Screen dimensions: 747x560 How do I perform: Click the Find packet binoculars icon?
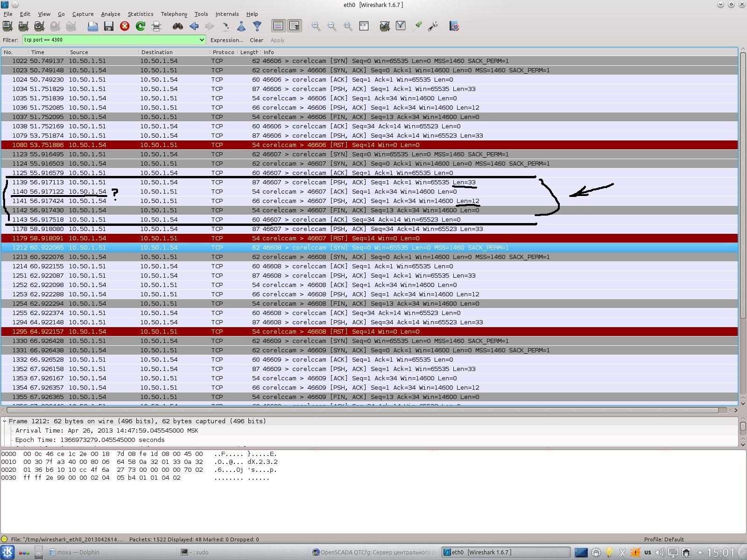(x=177, y=26)
